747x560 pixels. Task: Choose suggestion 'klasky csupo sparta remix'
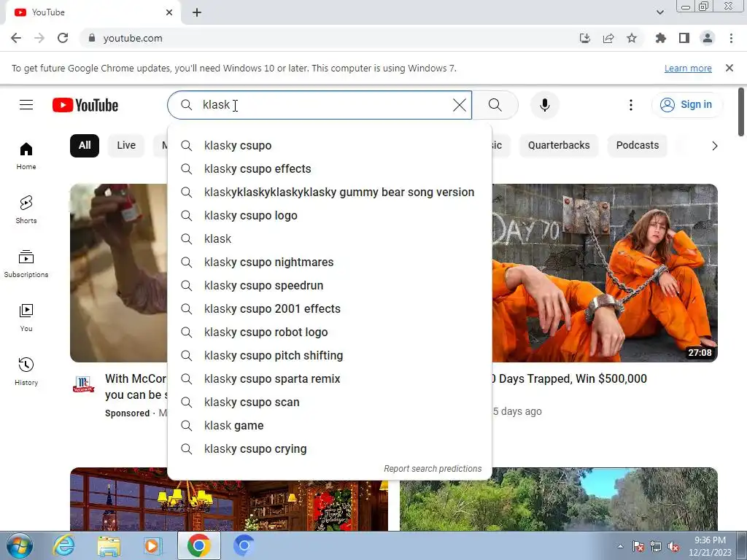click(x=330, y=378)
